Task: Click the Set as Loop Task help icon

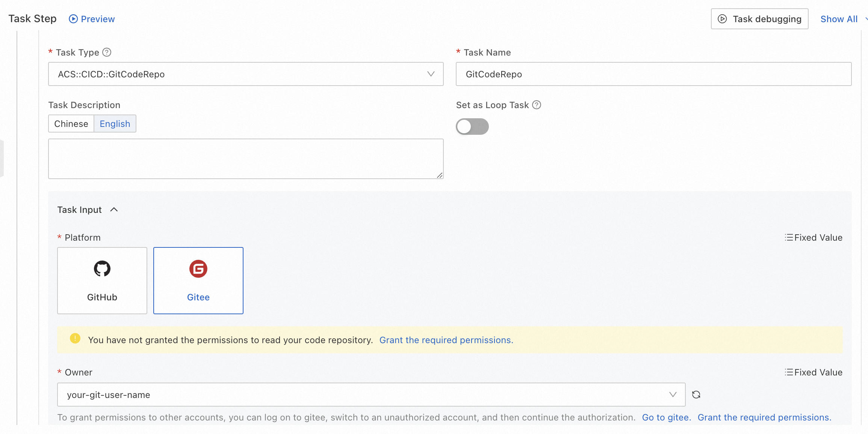Action: 537,105
